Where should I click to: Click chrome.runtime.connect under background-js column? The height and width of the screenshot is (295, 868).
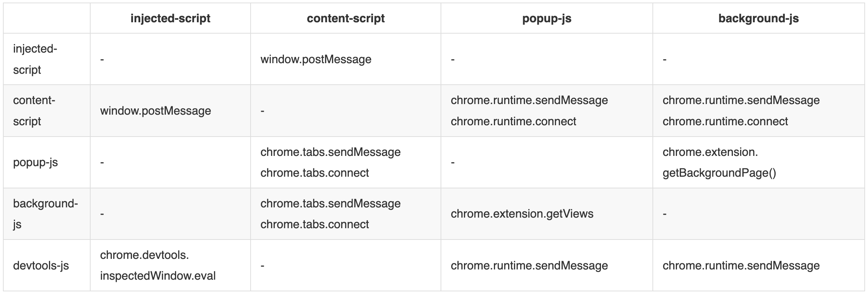coord(725,121)
